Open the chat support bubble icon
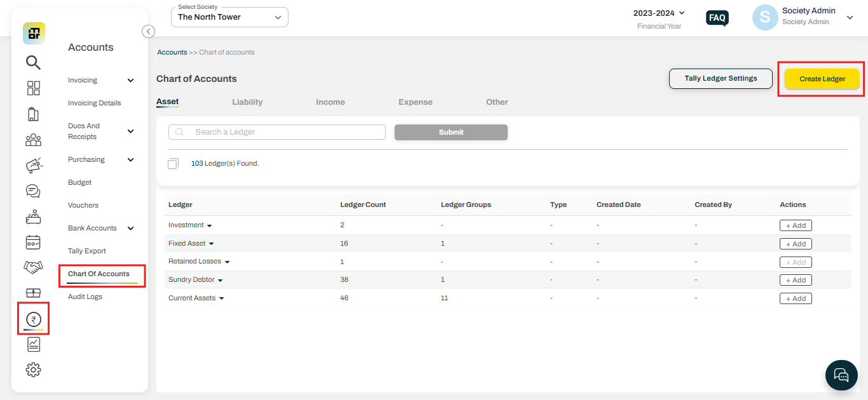Screen dimensions: 868x400 (841, 374)
